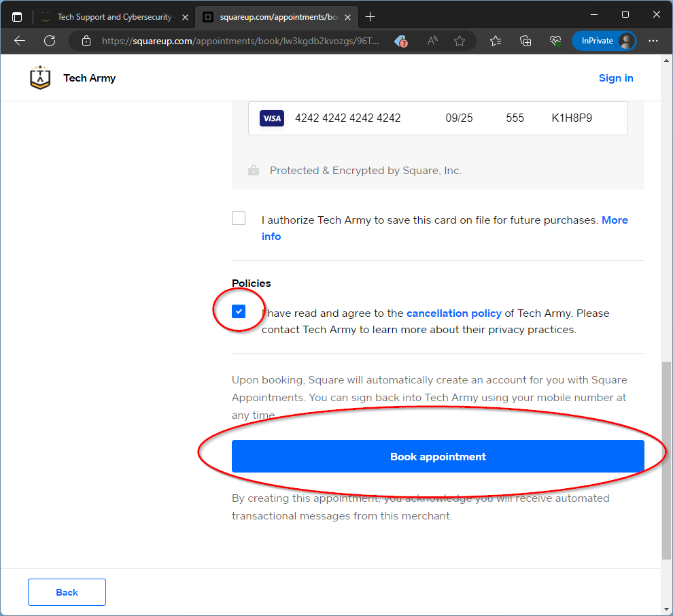Click the page vertical scrollbar thumb
Viewport: 673px width, 616px height.
[666, 460]
